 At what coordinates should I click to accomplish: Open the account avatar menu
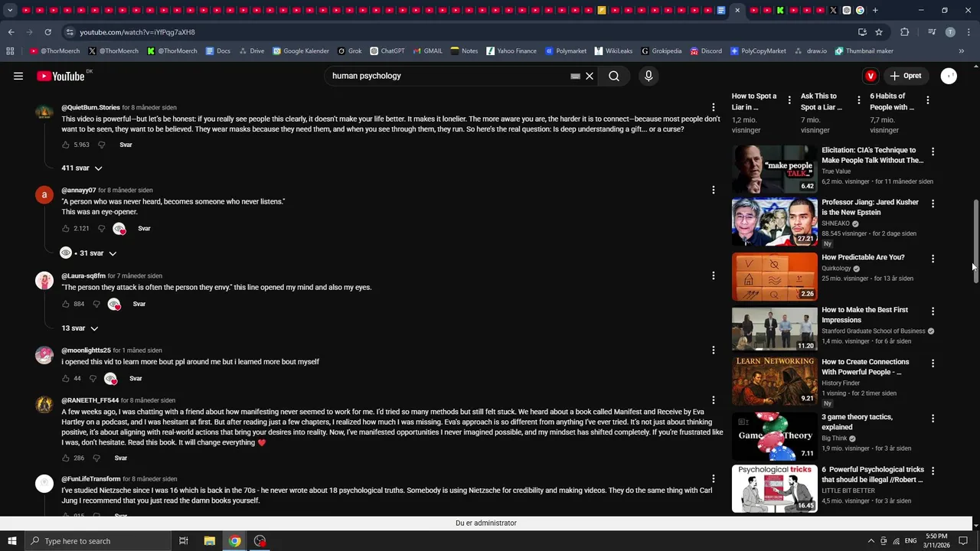[x=949, y=76]
